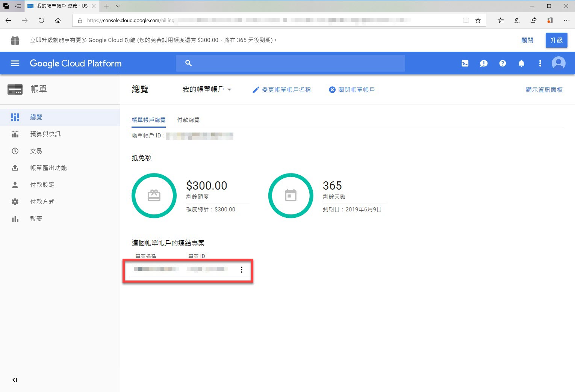Click the share page icon
The image size is (575, 392).
[x=533, y=21]
